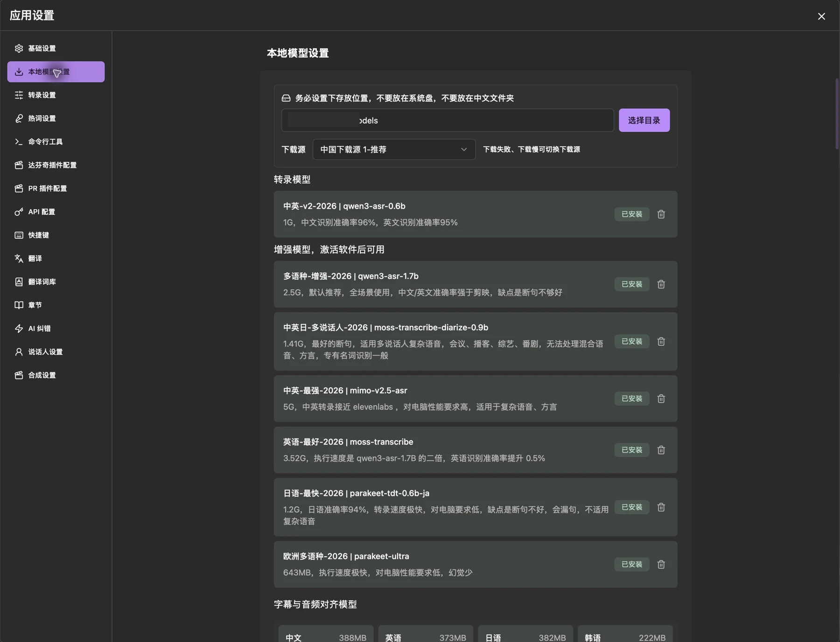Click 已安装 badge for mimo-v2.5-asr
840x642 pixels.
pyautogui.click(x=632, y=399)
